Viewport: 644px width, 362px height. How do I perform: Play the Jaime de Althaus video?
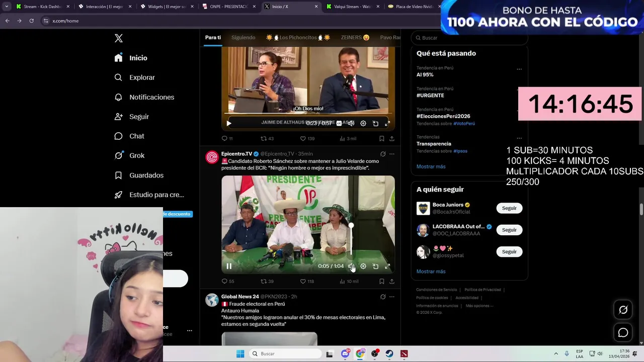click(x=229, y=123)
